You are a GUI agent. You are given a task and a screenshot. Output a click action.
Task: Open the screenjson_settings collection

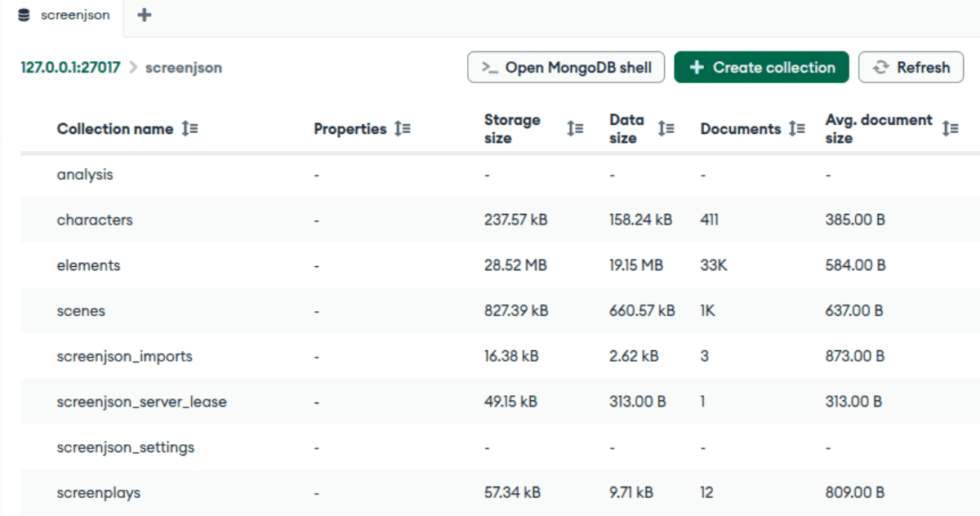click(x=126, y=448)
